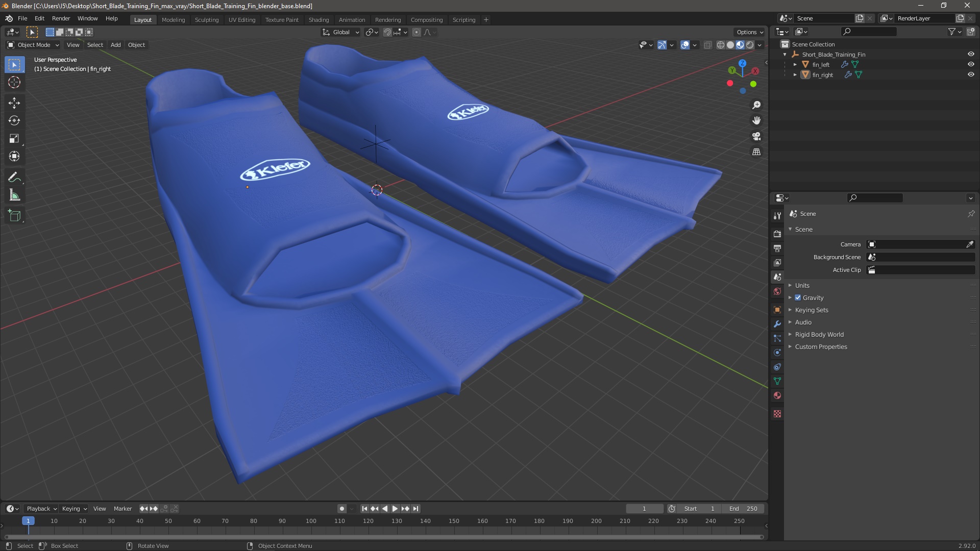The width and height of the screenshot is (980, 551).
Task: Open the Object Constraints properties tab
Action: tap(777, 367)
